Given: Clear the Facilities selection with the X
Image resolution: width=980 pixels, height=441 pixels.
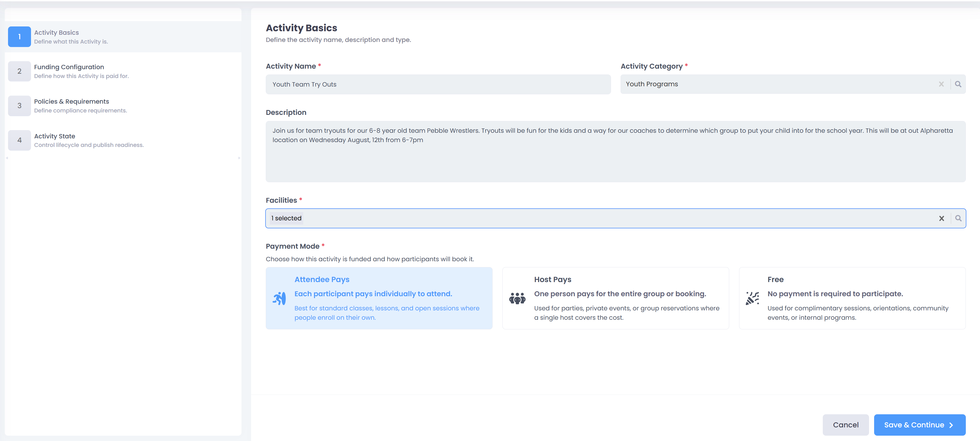Looking at the screenshot, I should 941,218.
